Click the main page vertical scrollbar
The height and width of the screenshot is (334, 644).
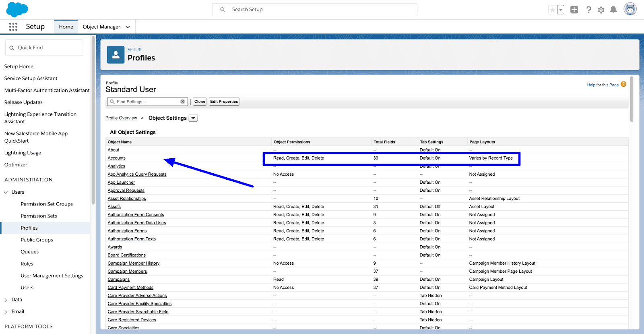[x=632, y=99]
